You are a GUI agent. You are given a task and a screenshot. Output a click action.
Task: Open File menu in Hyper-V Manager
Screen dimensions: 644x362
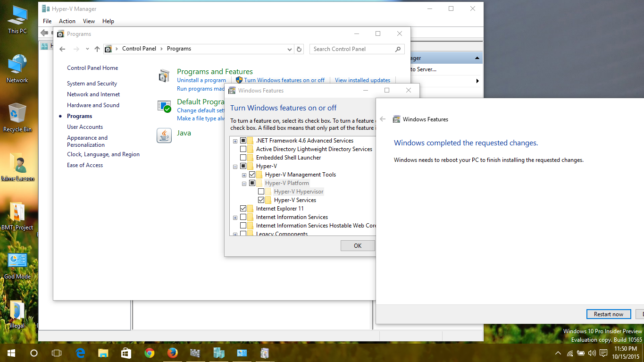[47, 21]
